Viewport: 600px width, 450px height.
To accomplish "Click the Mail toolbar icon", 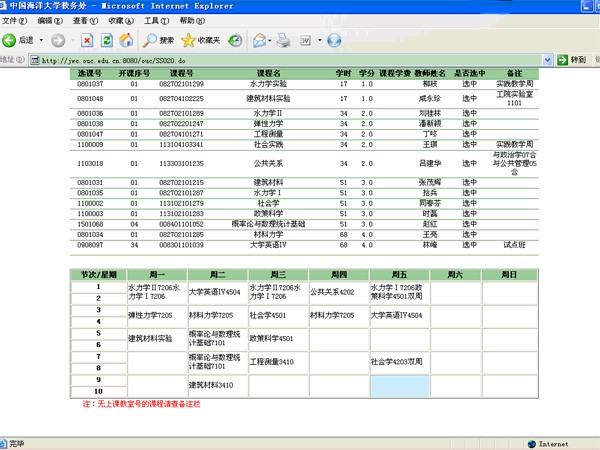I will tap(258, 40).
